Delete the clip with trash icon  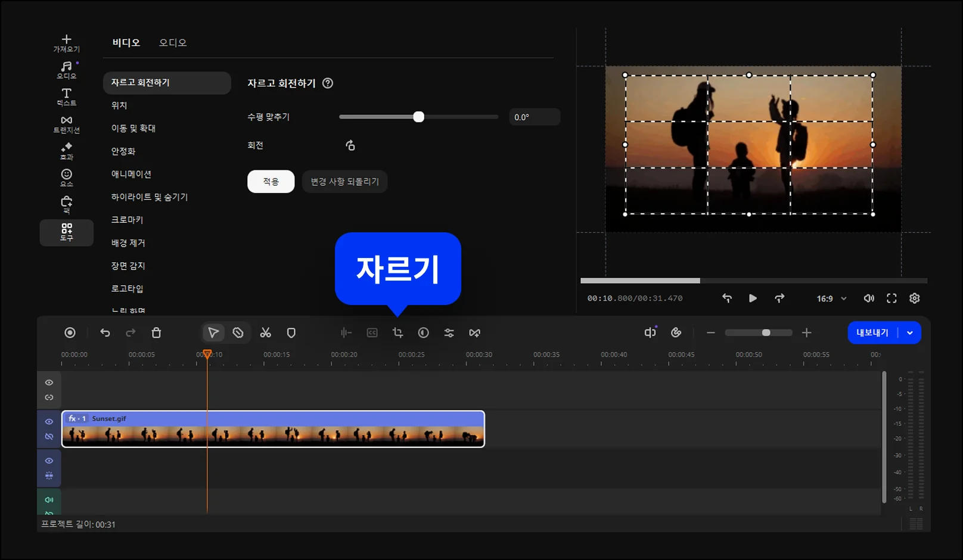coord(156,333)
